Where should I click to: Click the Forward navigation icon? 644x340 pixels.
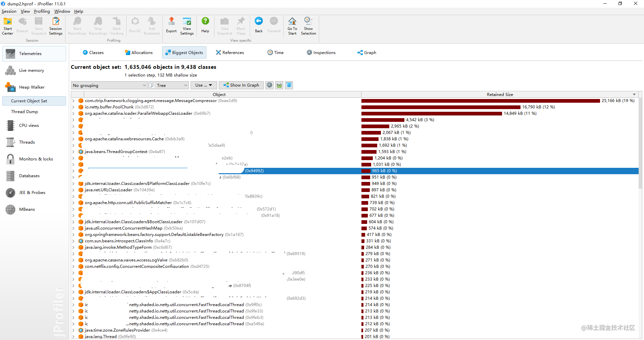pos(274,25)
